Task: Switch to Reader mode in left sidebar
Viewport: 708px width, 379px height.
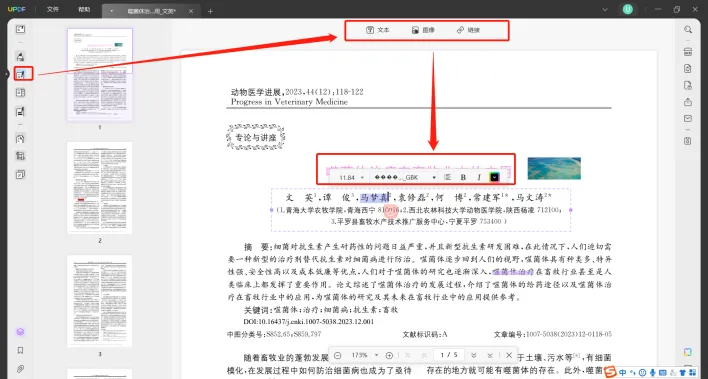Action: pyautogui.click(x=20, y=29)
